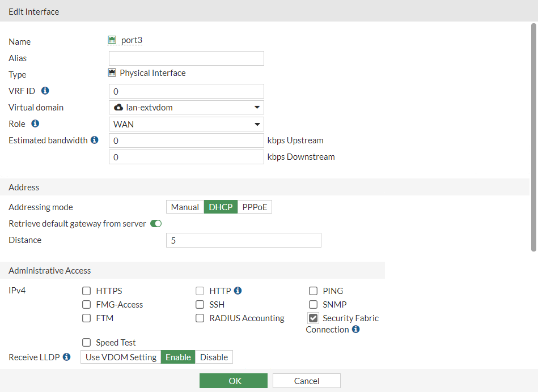Click the OK button
538x392 pixels.
point(233,380)
